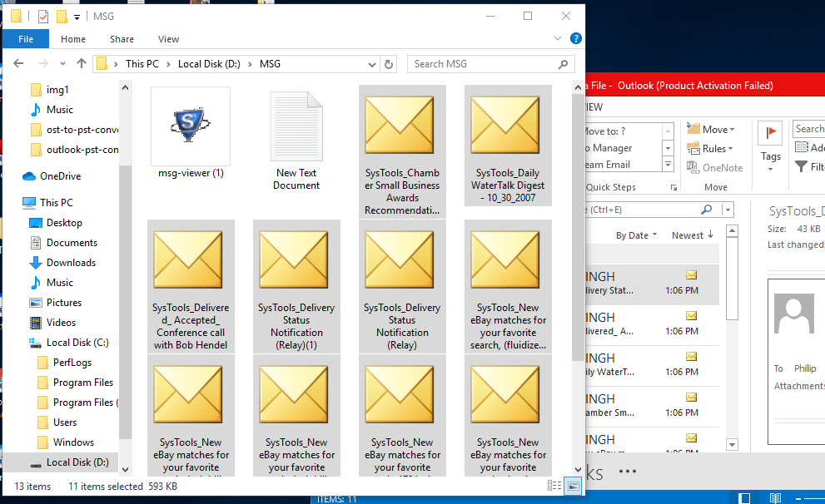The width and height of the screenshot is (825, 504).
Task: Click the Properties quick access icon
Action: 43,17
